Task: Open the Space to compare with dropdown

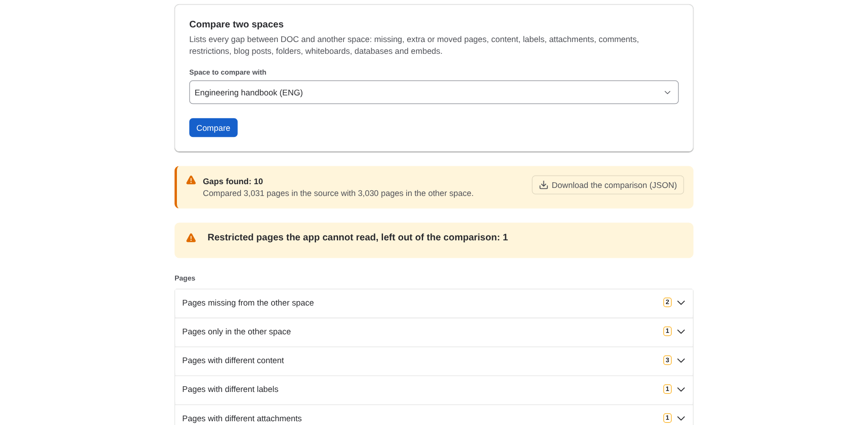Action: [434, 92]
